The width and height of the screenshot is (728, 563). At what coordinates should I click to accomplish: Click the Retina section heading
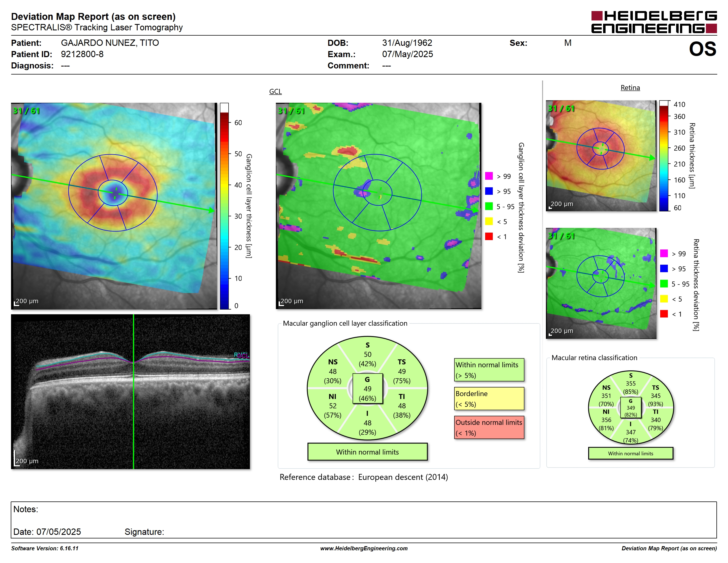pos(630,88)
